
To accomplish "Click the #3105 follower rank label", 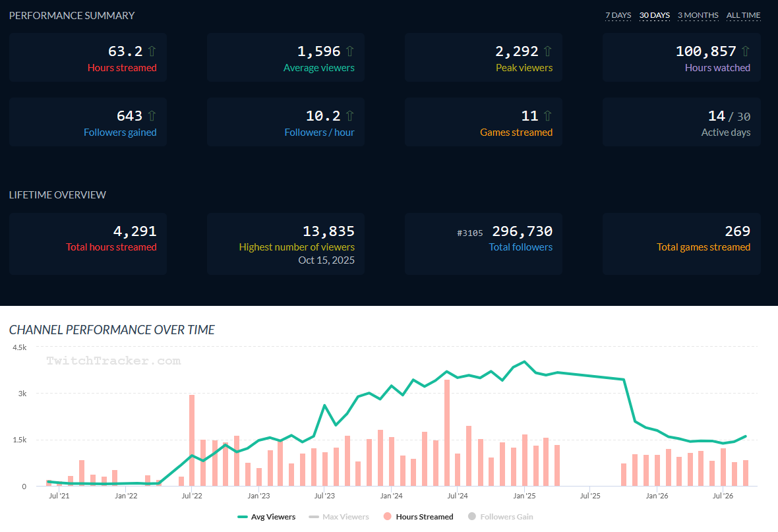I will pos(470,233).
